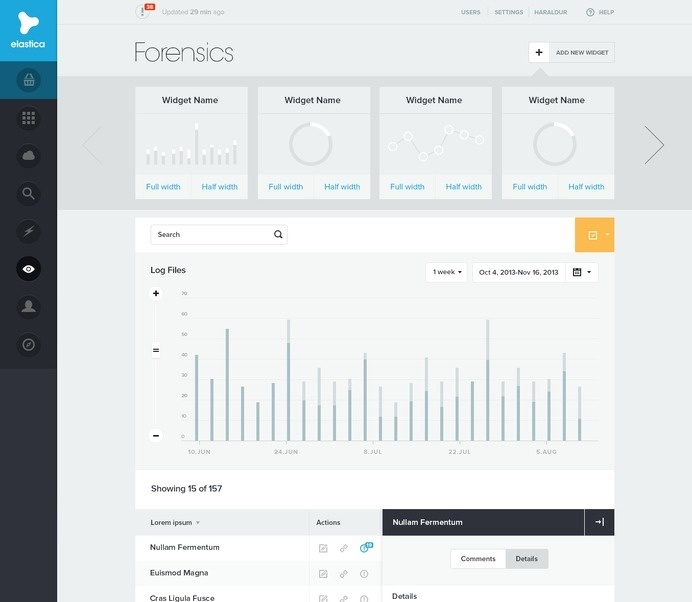
Task: Open comments icon for Nullam Fermentum row
Action: 366,547
